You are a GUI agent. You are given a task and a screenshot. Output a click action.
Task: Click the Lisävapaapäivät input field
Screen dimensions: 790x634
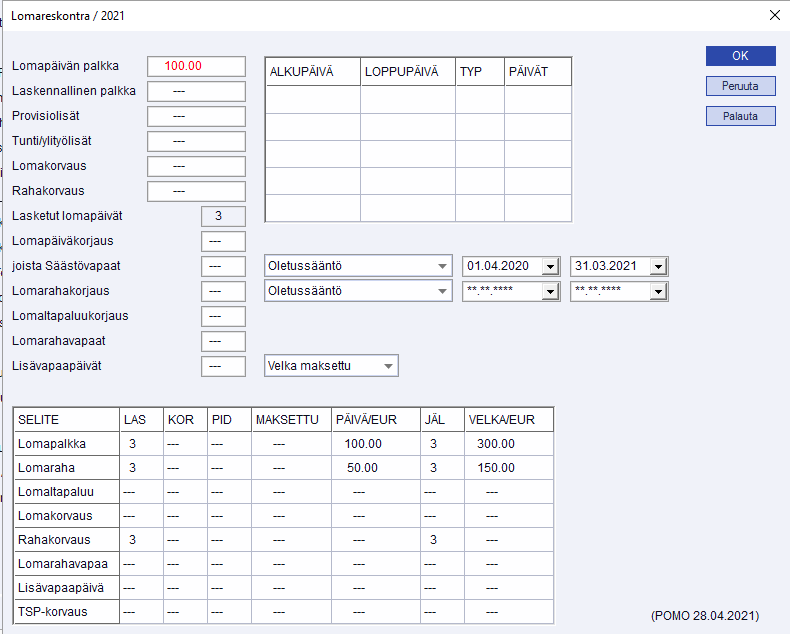point(223,366)
